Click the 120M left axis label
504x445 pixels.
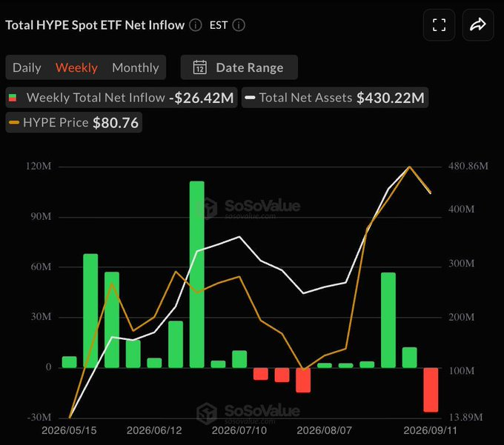point(39,166)
